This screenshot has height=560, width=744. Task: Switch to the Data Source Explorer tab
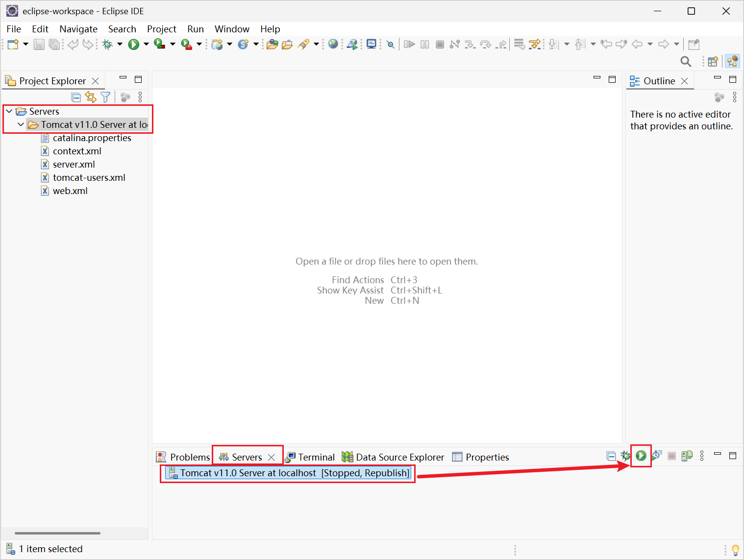coord(393,457)
